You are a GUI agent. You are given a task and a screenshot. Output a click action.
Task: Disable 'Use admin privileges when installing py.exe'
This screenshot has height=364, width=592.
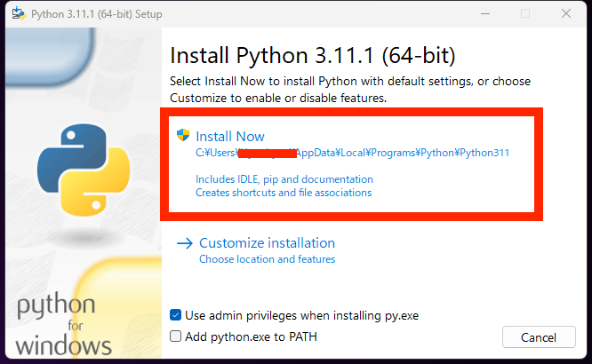pos(176,315)
